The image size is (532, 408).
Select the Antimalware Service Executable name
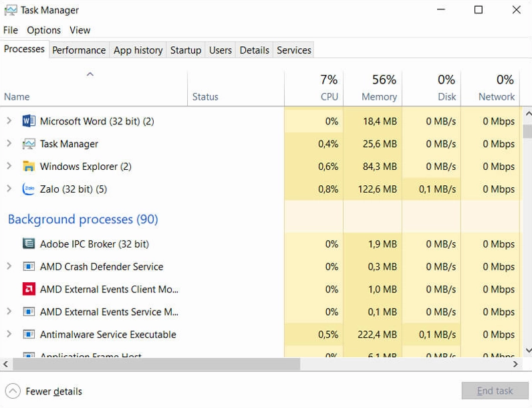108,334
